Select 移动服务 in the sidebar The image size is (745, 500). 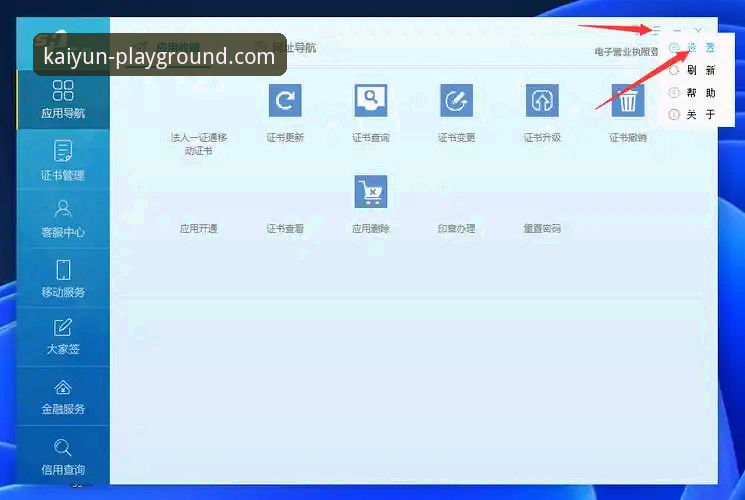click(62, 278)
